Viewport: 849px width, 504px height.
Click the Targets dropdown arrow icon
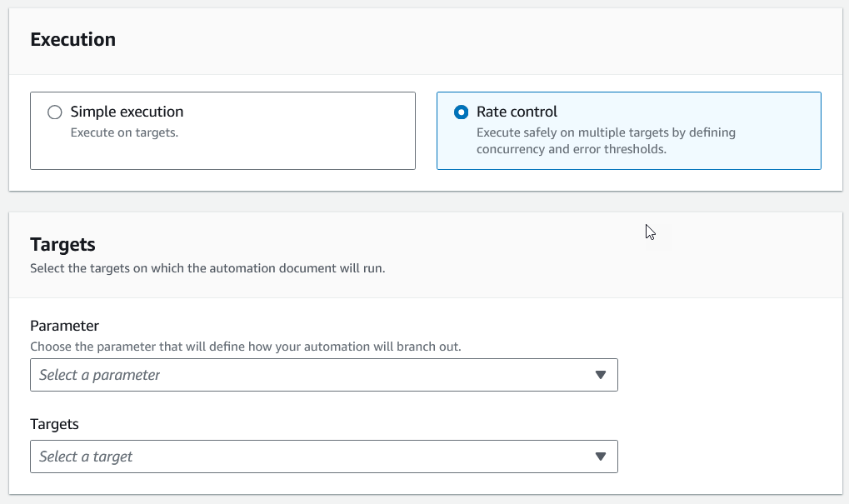(600, 457)
